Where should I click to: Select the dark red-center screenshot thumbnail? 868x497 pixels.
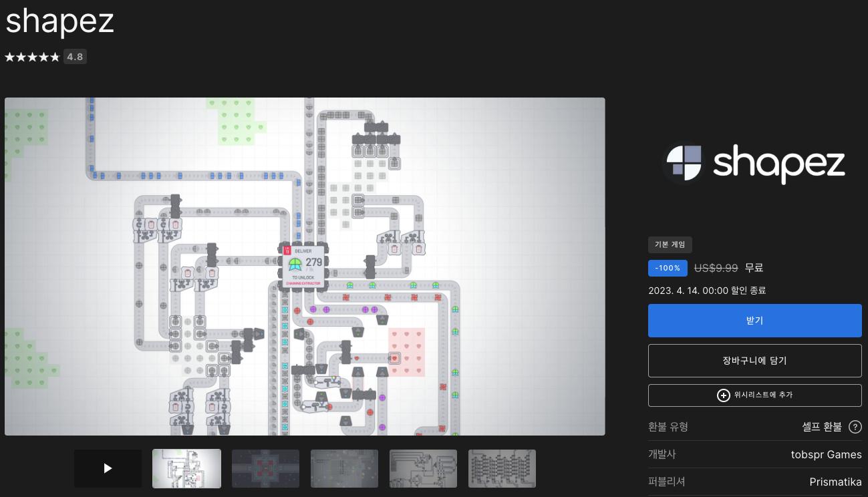265,468
